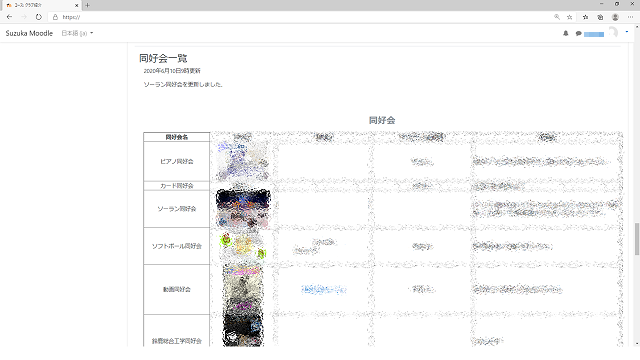Click the page vertical scrollbar thumb
Image resolution: width=640 pixels, height=360 pixels.
[x=637, y=239]
